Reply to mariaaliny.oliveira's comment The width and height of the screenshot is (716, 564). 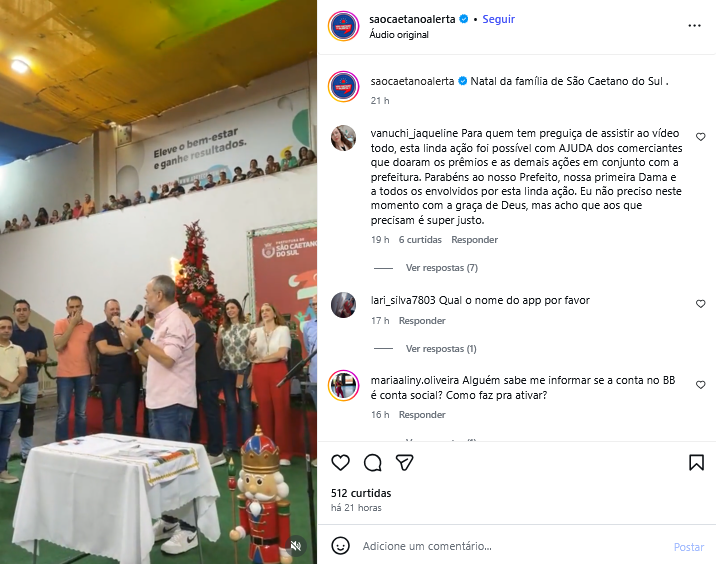[422, 415]
